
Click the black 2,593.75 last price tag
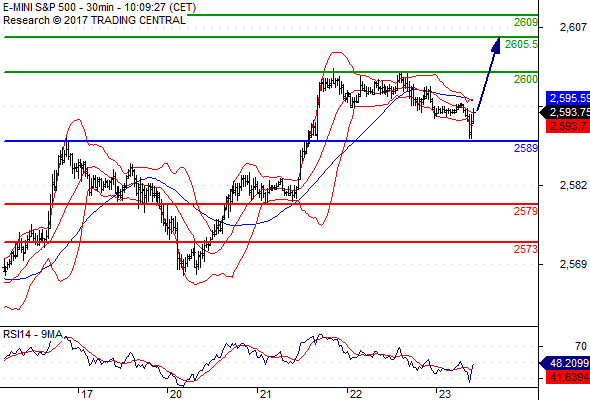[x=565, y=112]
